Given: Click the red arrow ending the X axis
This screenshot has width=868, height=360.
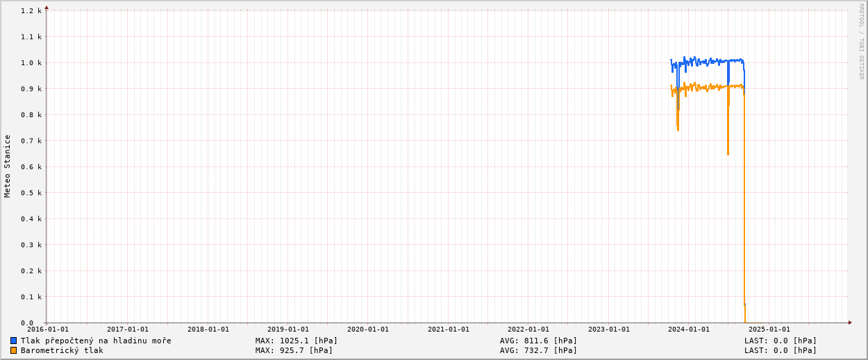Looking at the screenshot, I should (849, 322).
